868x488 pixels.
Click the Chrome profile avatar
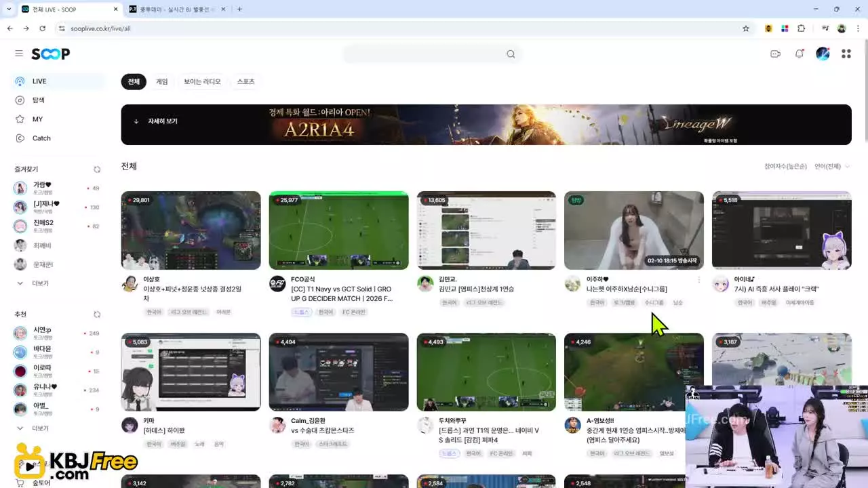[842, 28]
